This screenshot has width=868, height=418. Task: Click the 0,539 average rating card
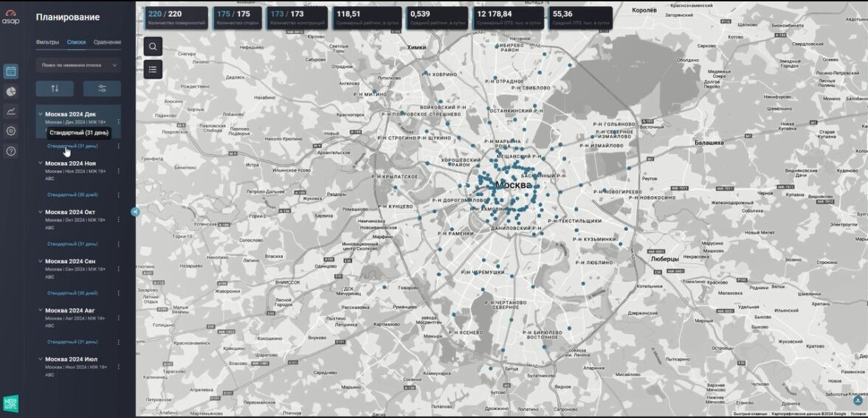coord(437,18)
